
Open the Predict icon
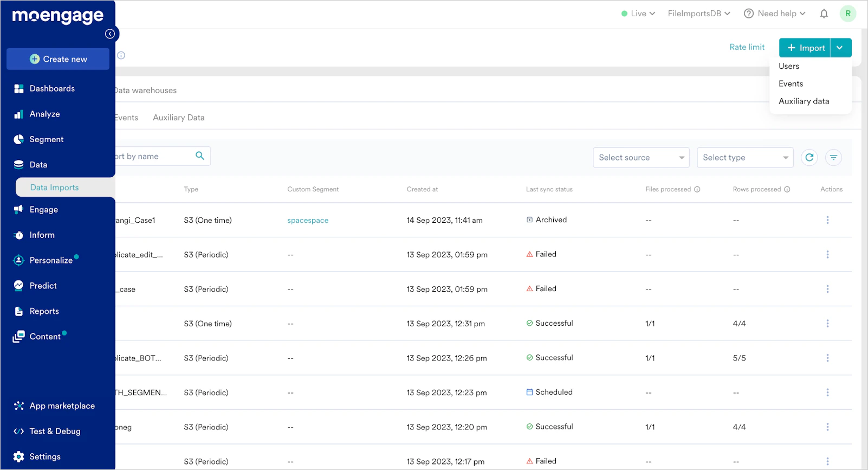(19, 286)
